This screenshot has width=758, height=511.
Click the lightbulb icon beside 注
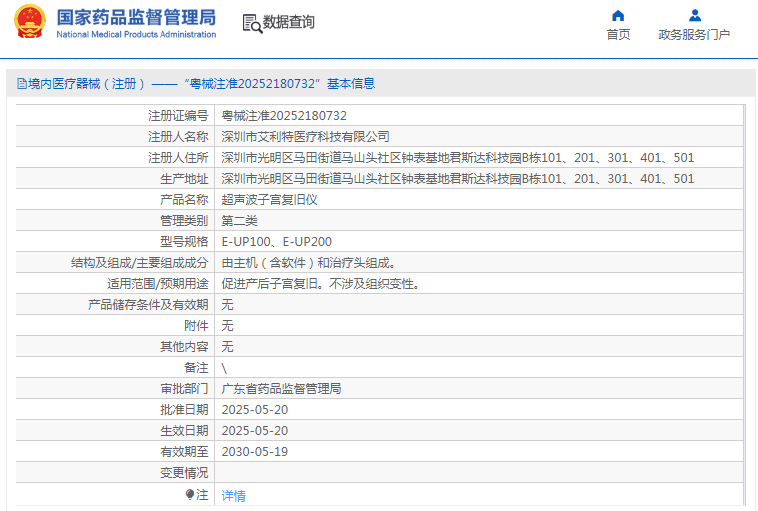tap(190, 494)
